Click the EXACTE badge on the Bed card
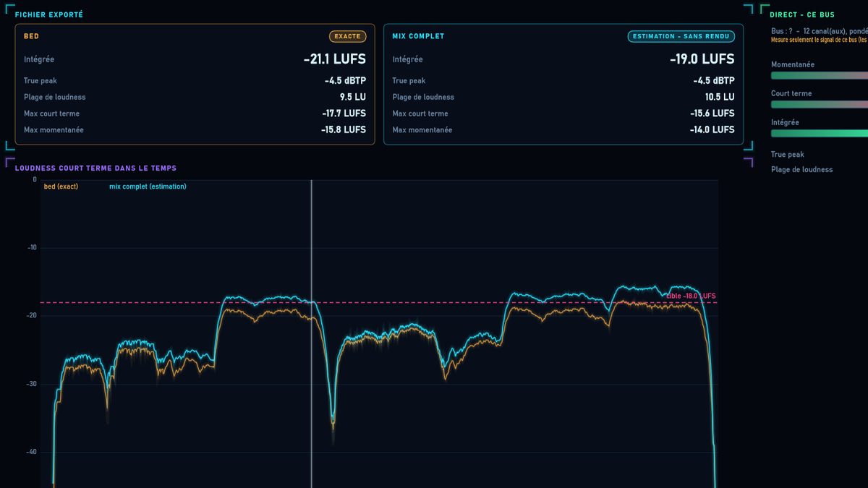 coord(348,36)
